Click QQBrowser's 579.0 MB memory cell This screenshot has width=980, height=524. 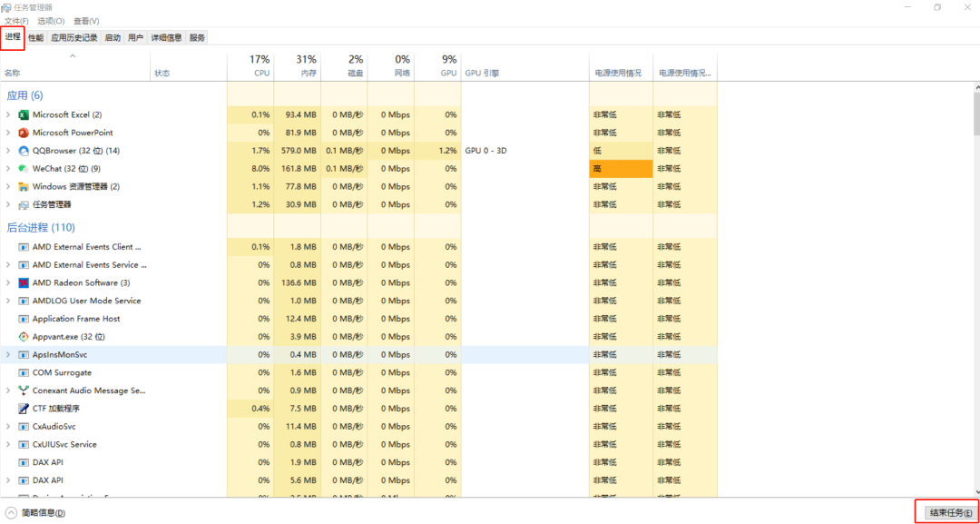coord(297,151)
